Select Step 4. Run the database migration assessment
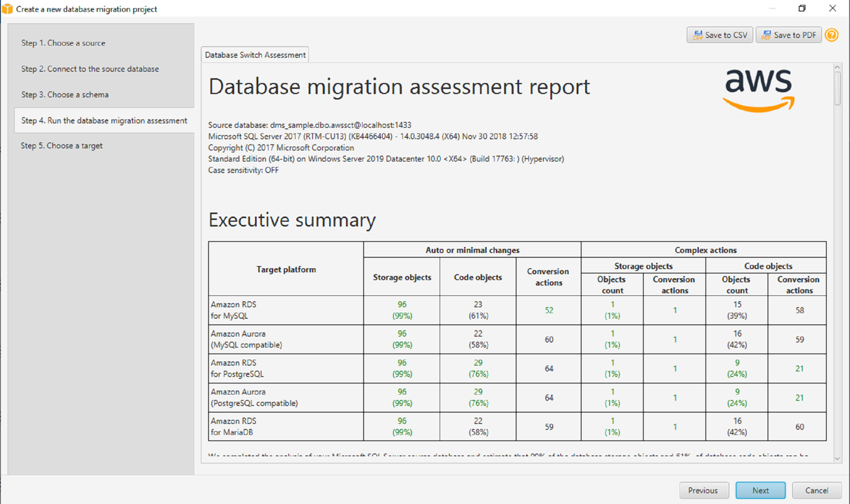The image size is (850, 504). (104, 121)
